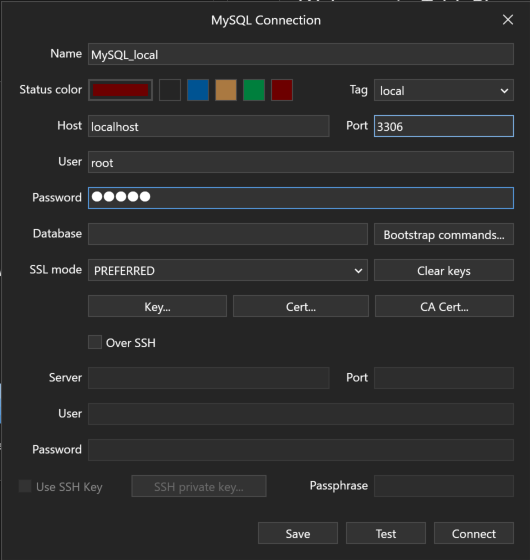The width and height of the screenshot is (530, 560).
Task: Click the SSH private key... button
Action: [x=199, y=486]
